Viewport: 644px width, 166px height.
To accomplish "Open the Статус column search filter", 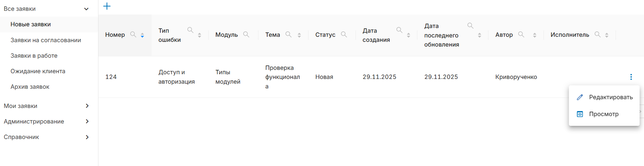I will [x=344, y=34].
